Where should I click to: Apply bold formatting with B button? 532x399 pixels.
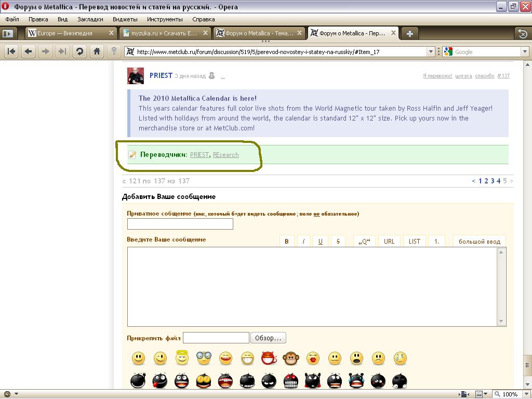pyautogui.click(x=286, y=241)
